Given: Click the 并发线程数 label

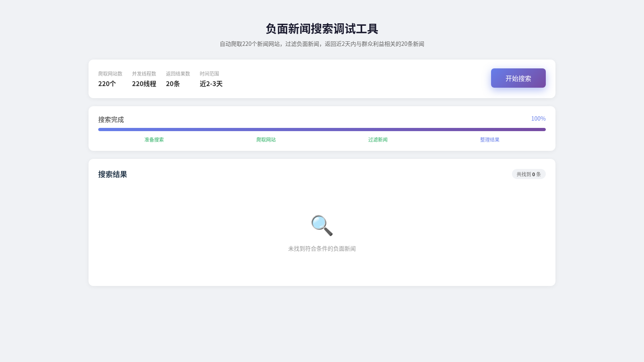Looking at the screenshot, I should tap(144, 74).
